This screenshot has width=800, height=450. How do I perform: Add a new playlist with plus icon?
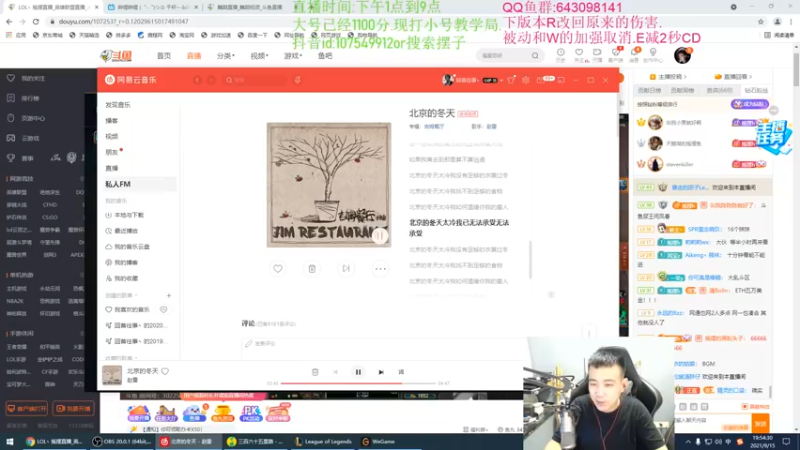coord(169,295)
